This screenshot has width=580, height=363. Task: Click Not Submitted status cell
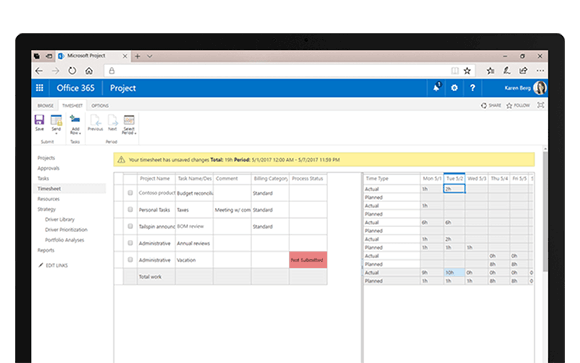(308, 260)
